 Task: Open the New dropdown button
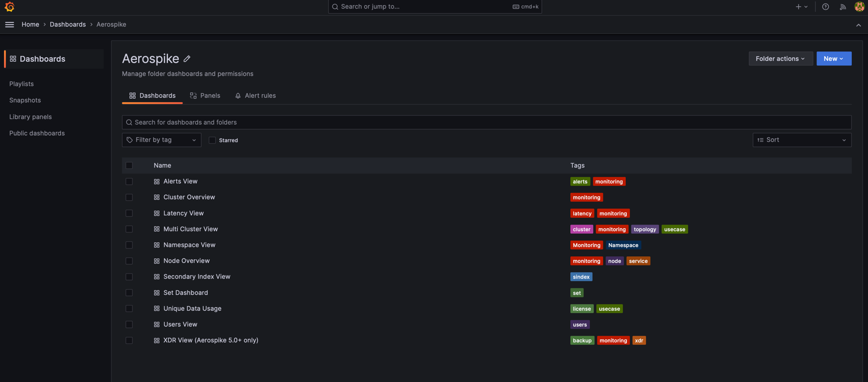[x=834, y=59]
